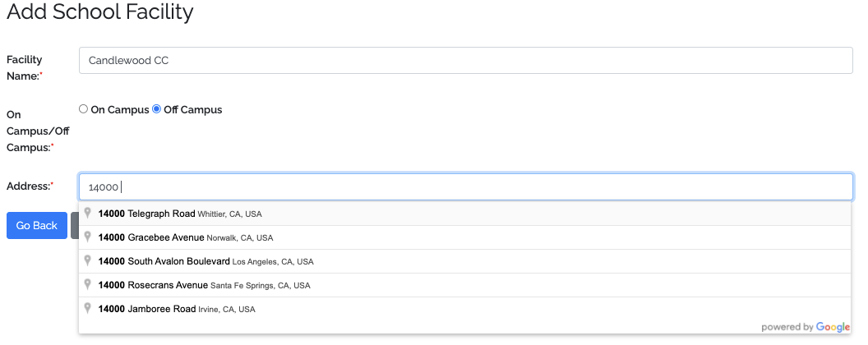
Task: Click the gray button beside Go Back
Action: 74,225
